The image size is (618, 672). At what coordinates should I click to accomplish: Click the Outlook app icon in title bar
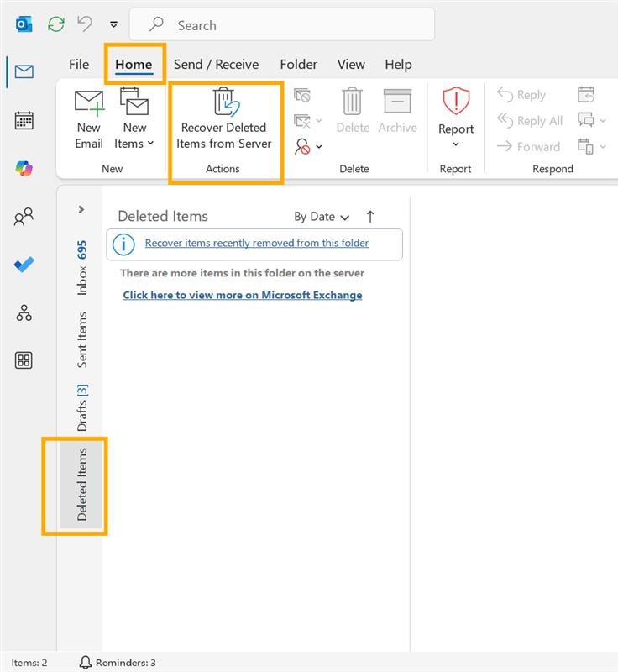tap(24, 24)
